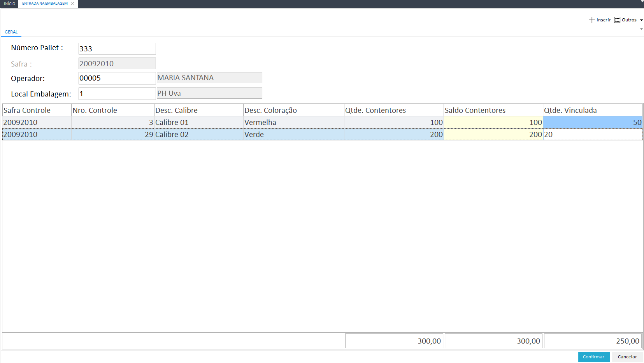Close the Entrada na Embalagem tab
This screenshot has width=644, height=363.
tap(72, 4)
